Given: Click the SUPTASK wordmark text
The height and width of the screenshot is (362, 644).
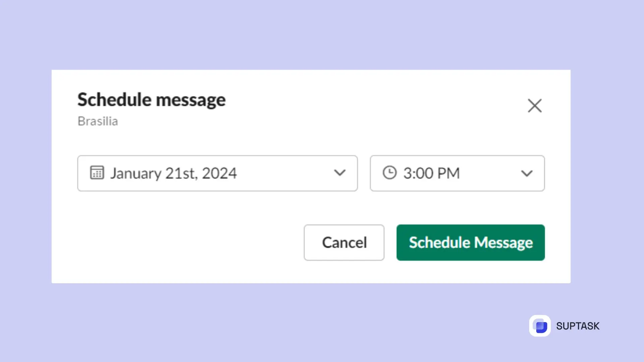Looking at the screenshot, I should coord(578,325).
